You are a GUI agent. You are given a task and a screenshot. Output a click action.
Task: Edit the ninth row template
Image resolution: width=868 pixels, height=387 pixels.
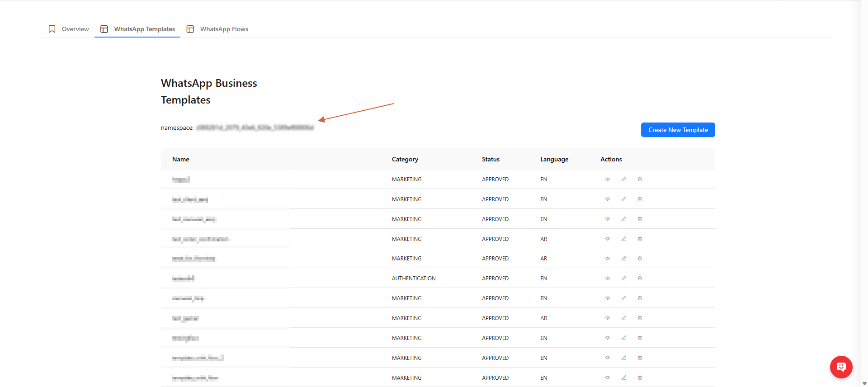click(624, 338)
